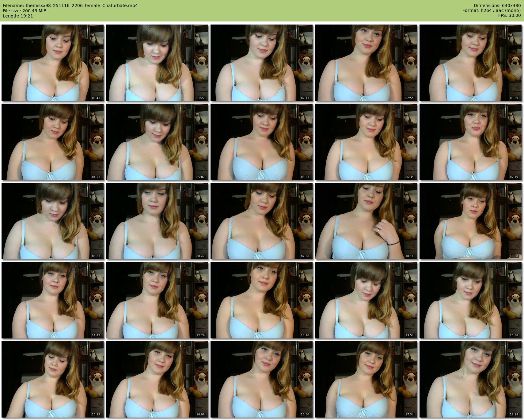
Task: Open the thumbnail at 02:55
Action: coord(366,63)
